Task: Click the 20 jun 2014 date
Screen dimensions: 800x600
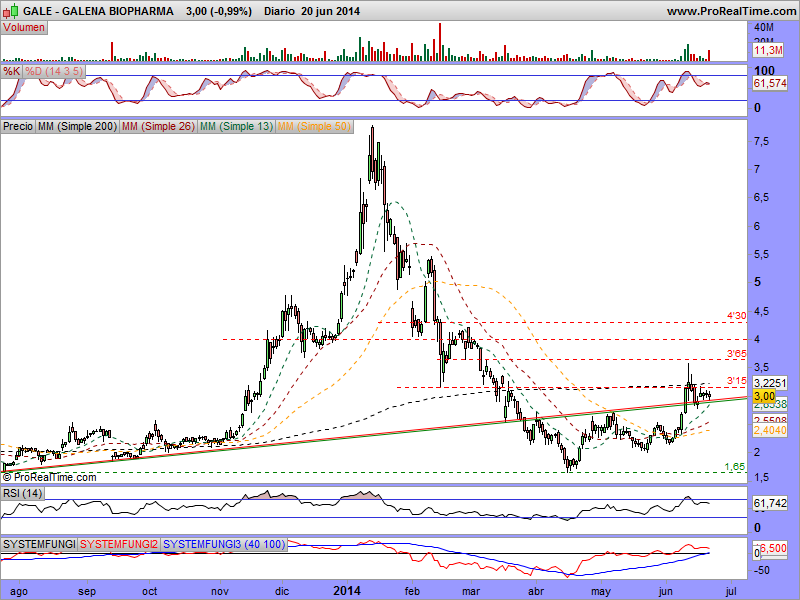Action: pyautogui.click(x=330, y=11)
